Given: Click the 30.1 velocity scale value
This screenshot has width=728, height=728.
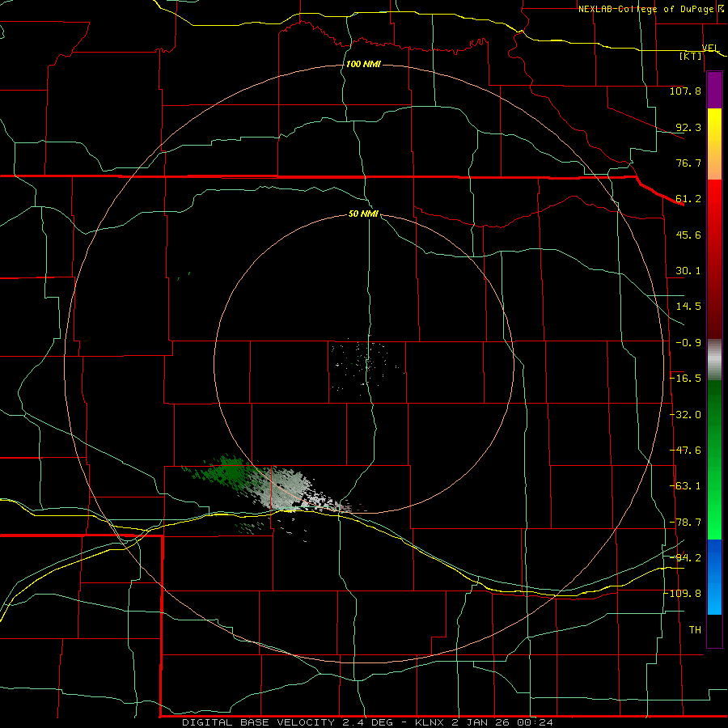Looking at the screenshot, I should tap(688, 271).
